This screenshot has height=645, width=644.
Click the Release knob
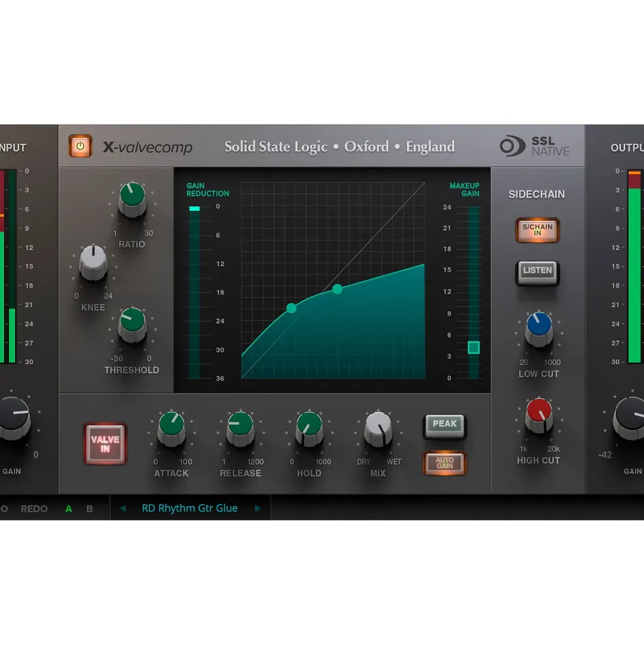[x=241, y=428]
